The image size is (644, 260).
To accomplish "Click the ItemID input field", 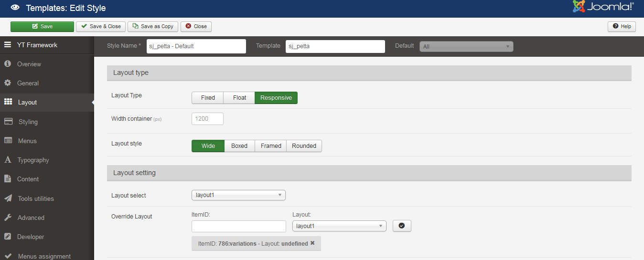I will (x=238, y=226).
